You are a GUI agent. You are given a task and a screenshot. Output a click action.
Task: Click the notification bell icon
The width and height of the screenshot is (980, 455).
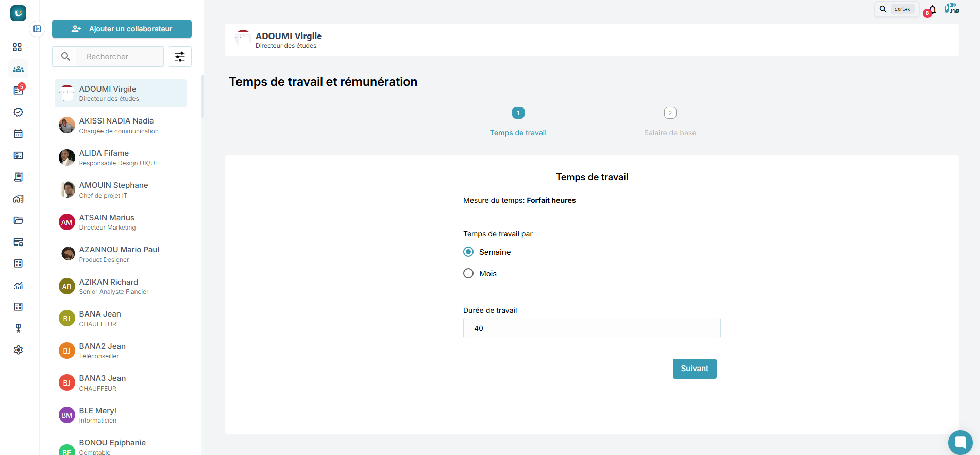(x=932, y=10)
